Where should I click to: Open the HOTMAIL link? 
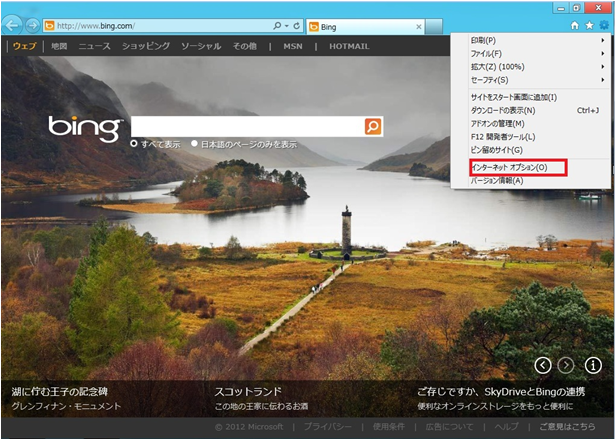coord(349,46)
